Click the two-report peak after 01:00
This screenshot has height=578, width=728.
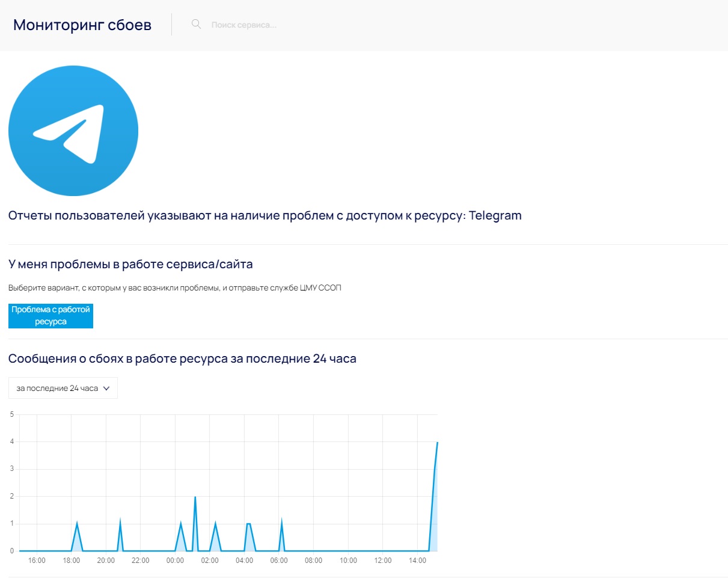[x=195, y=497]
